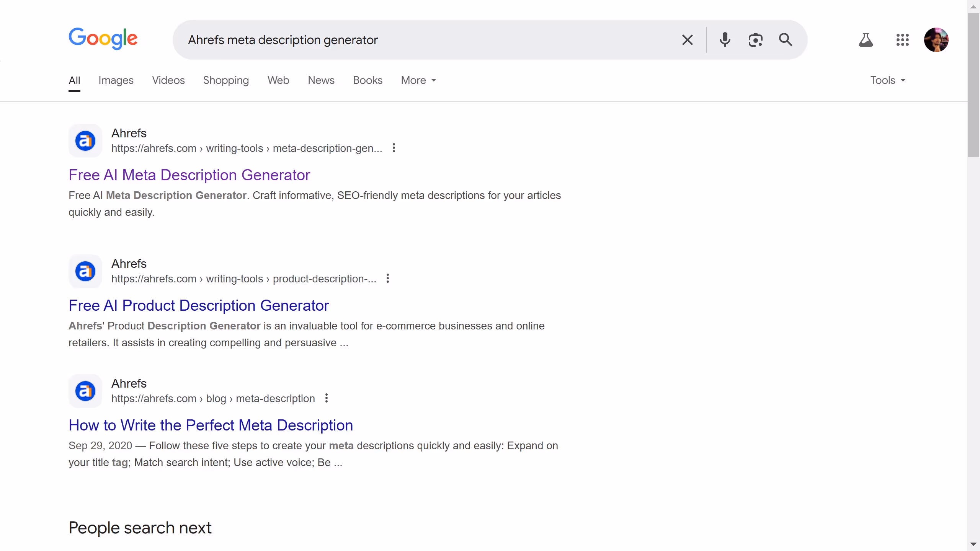Open your Google account profile picture

[x=937, y=40]
